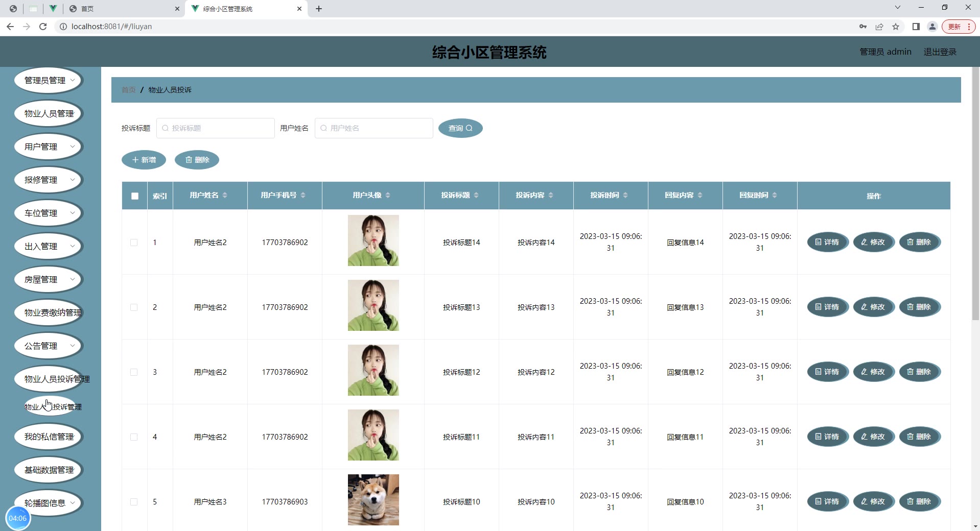Image resolution: width=980 pixels, height=531 pixels.
Task: Open the share page icon in address bar
Action: point(879,27)
